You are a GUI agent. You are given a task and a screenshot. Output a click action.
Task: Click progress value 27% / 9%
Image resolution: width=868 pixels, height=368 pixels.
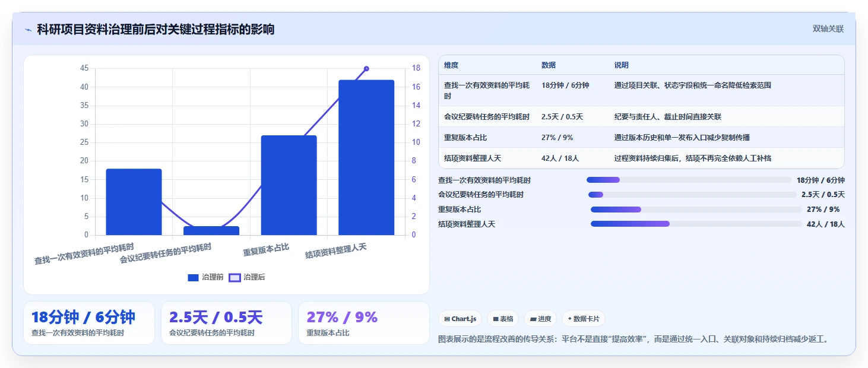pyautogui.click(x=823, y=210)
